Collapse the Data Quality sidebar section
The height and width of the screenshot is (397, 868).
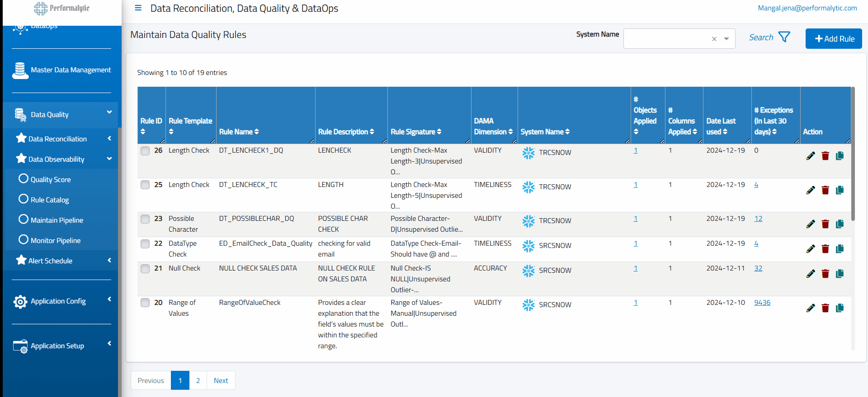pos(109,112)
